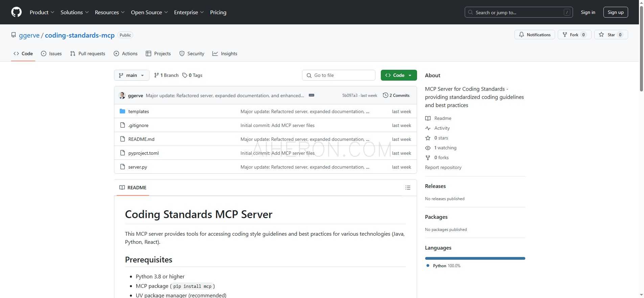
Task: Open the Product dropdown menu
Action: point(42,12)
